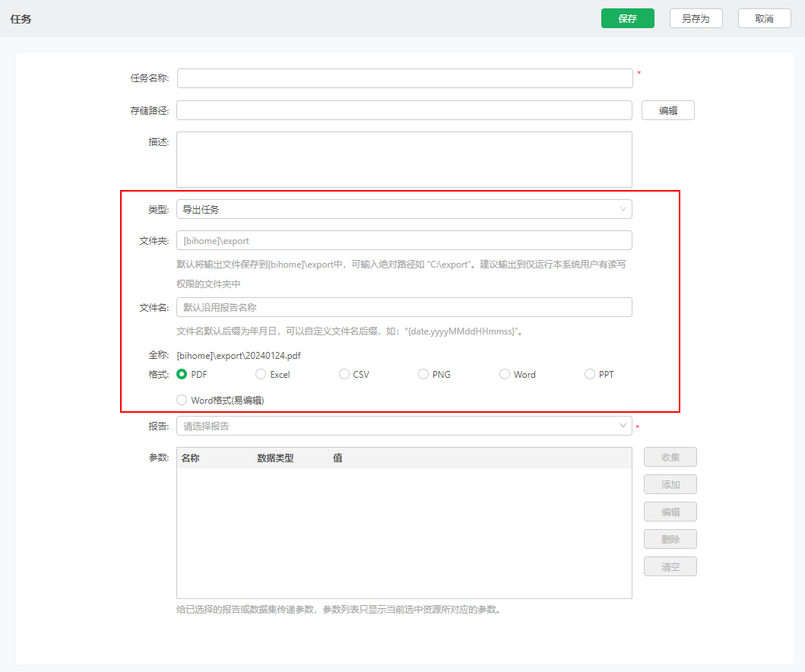805x672 pixels.
Task: Select the Word format radio button
Action: (505, 374)
